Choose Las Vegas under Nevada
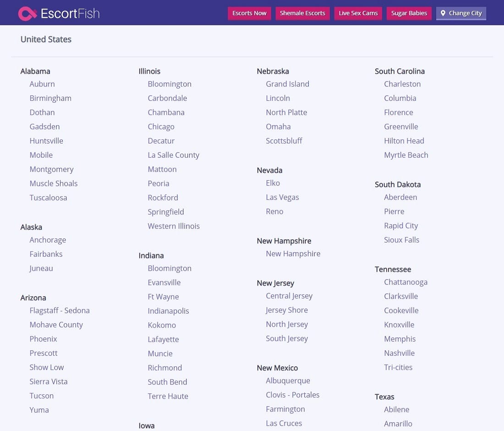 coord(282,197)
